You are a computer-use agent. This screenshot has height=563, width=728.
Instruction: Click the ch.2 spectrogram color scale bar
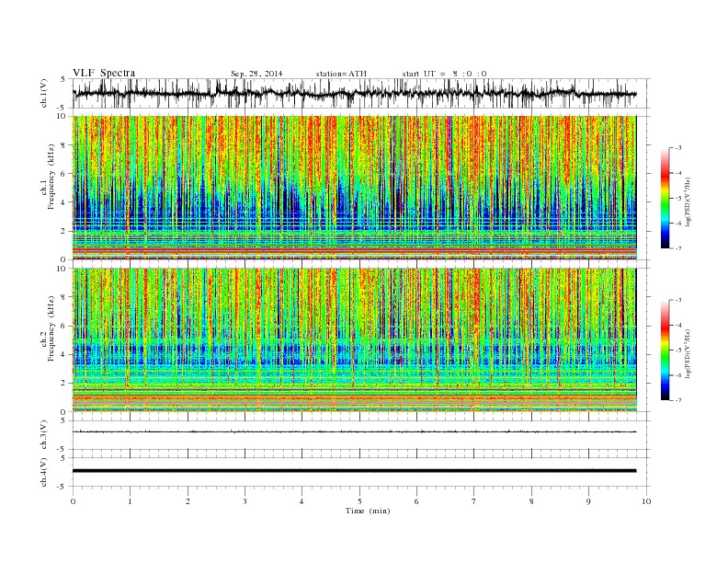[665, 350]
